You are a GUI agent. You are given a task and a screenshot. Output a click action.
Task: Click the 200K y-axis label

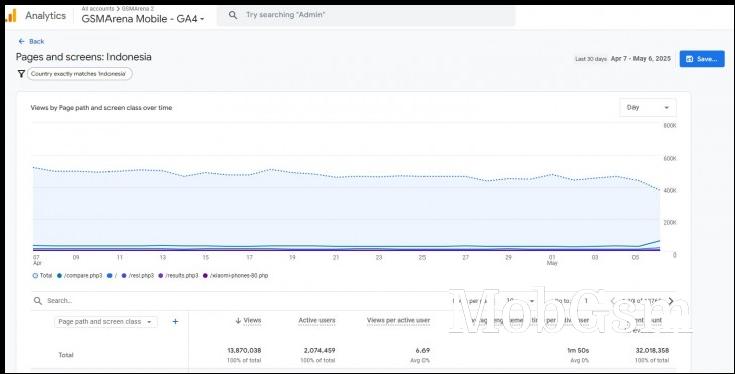point(670,223)
